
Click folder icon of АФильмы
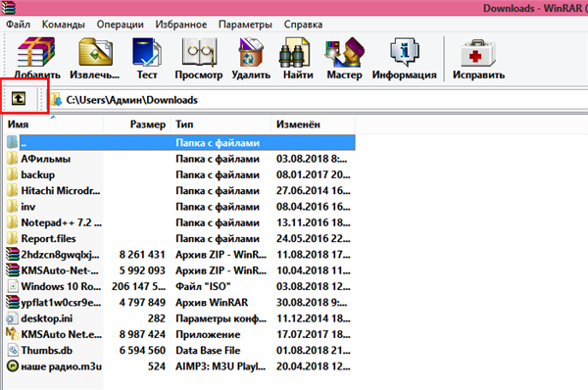pos(13,158)
